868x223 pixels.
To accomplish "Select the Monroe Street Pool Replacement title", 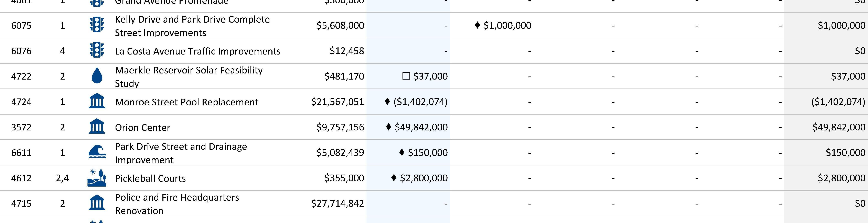I will point(186,102).
